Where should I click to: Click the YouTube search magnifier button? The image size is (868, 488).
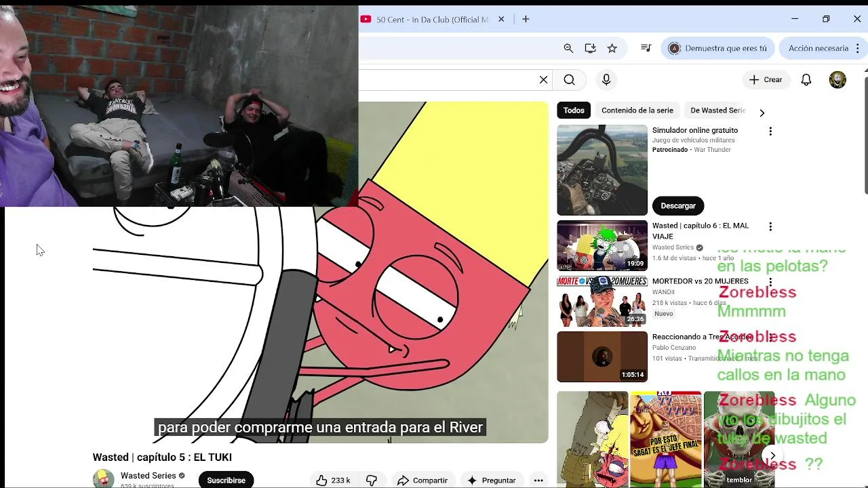tap(569, 80)
